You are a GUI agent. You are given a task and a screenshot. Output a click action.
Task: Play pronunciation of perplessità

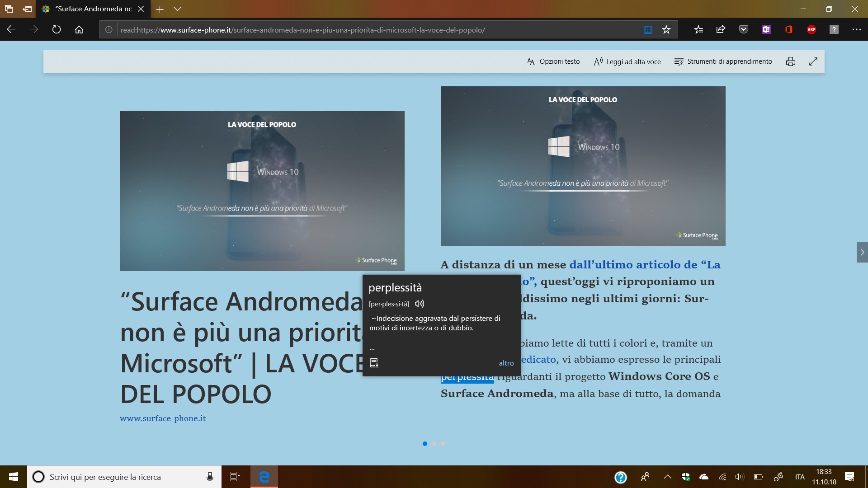coord(420,304)
